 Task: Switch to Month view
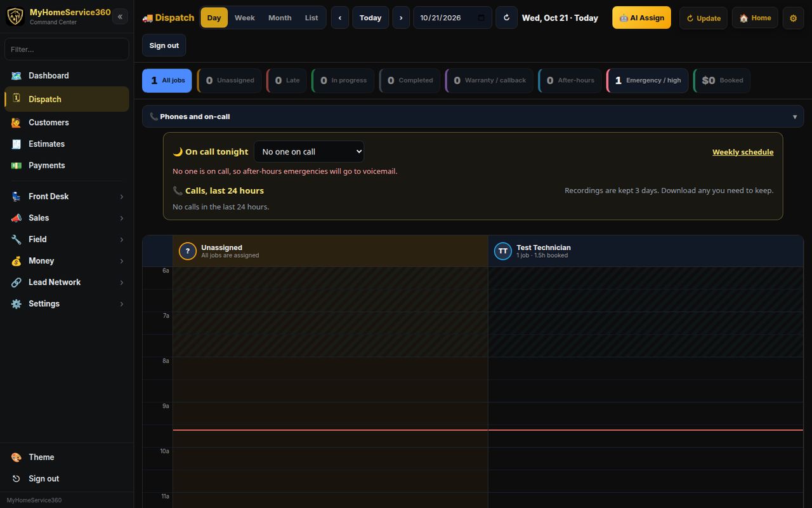click(280, 18)
